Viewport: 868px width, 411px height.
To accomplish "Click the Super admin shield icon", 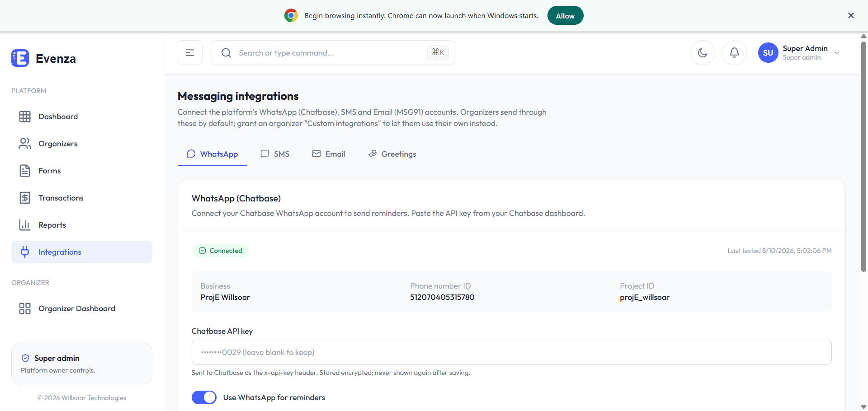I will pos(25,358).
